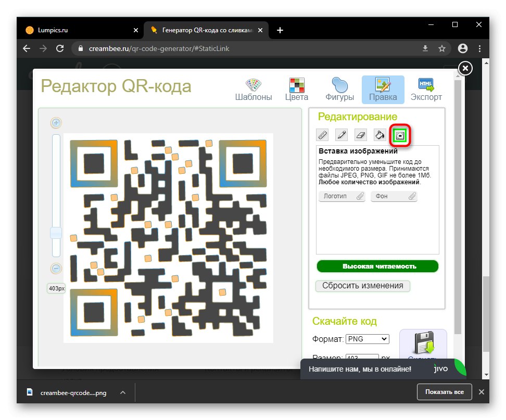The height and width of the screenshot is (420, 506).
Task: Select the paint bucket fill tool
Action: click(380, 135)
